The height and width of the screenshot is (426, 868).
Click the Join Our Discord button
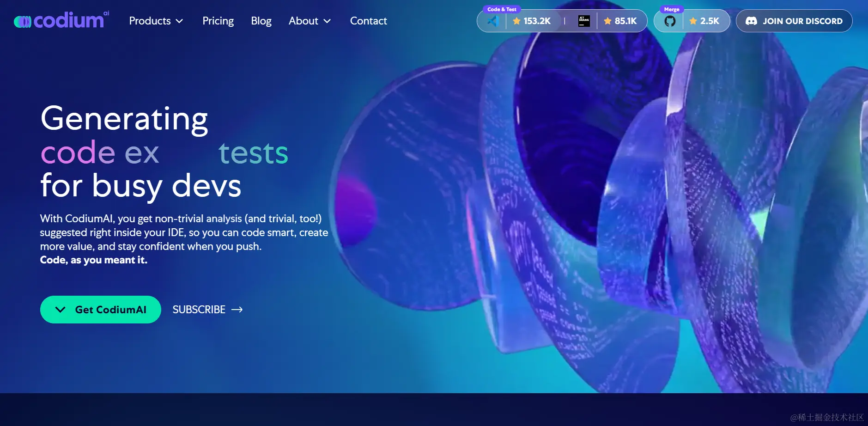pos(794,21)
